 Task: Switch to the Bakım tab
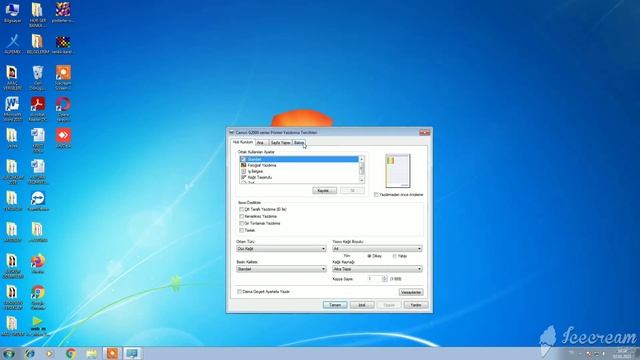coord(299,142)
